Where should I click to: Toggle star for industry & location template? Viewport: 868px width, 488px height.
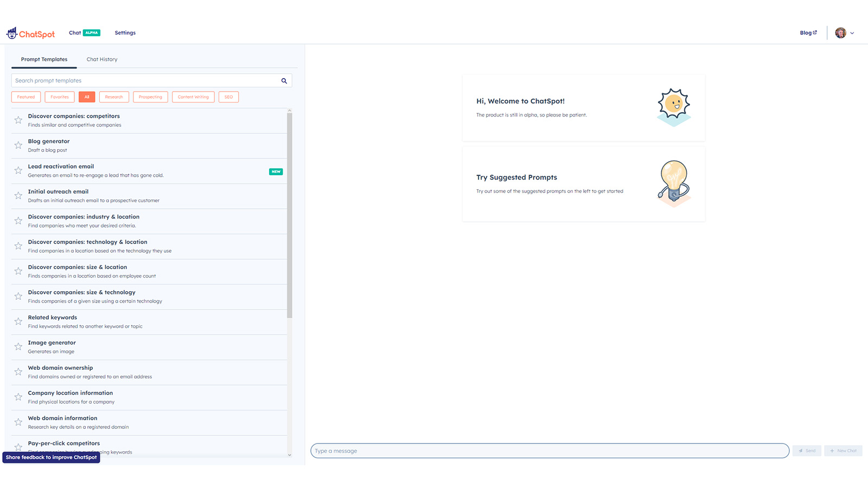click(x=18, y=221)
